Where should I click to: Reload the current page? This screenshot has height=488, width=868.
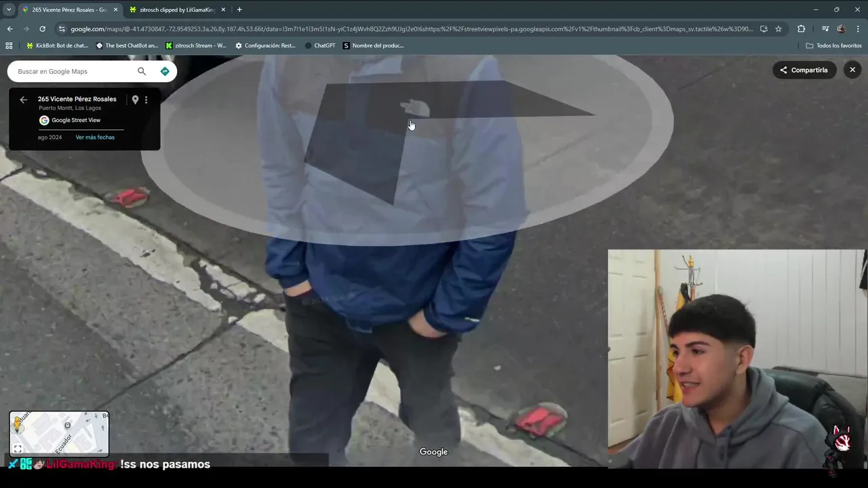(42, 29)
